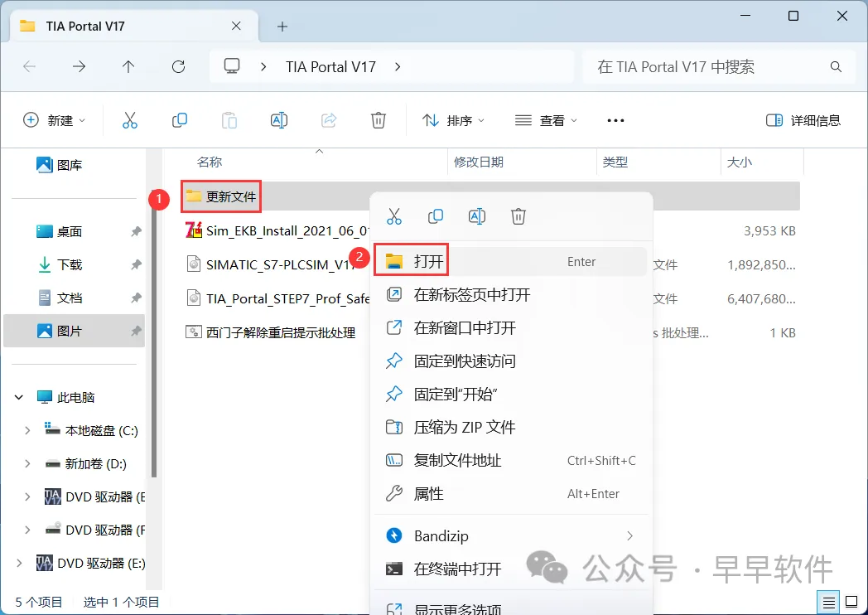Screen dimensions: 868x615
Task: Choose 在新窗口中打开
Action: 512,327
